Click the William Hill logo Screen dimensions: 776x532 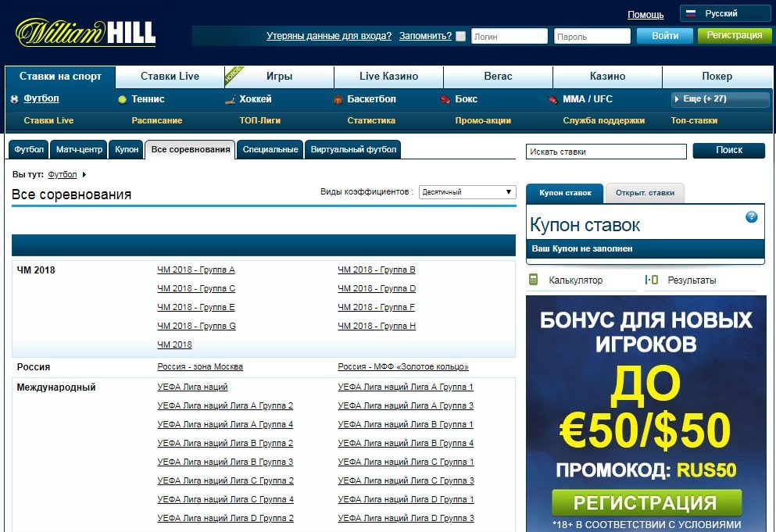click(86, 33)
